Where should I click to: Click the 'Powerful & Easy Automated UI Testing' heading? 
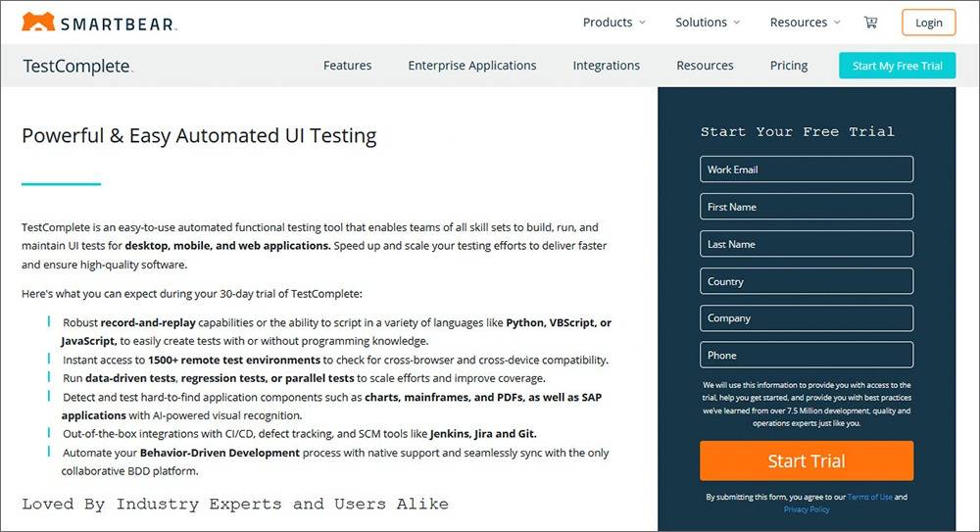pos(199,135)
